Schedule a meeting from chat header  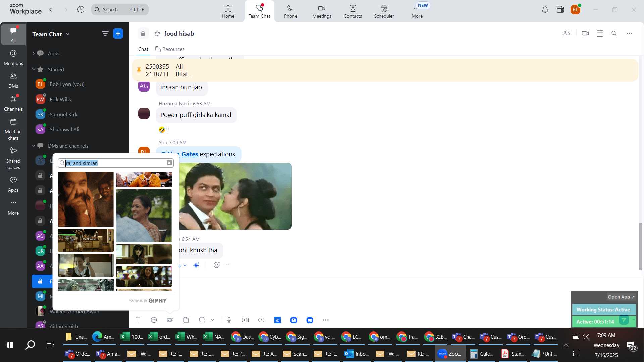pyautogui.click(x=600, y=33)
